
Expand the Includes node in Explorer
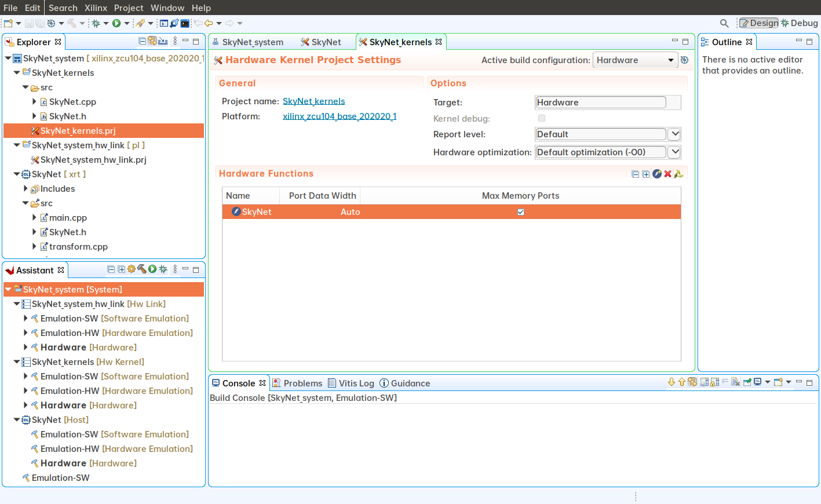[x=25, y=189]
